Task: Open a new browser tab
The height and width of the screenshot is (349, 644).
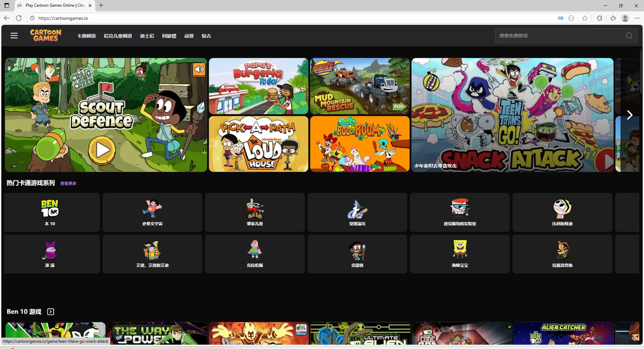Action: coord(101,5)
